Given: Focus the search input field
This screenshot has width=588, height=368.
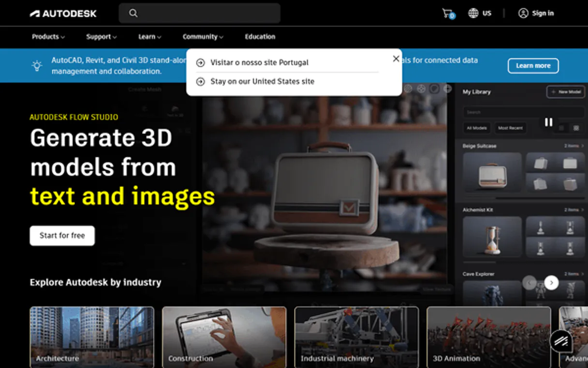Looking at the screenshot, I should coord(199,14).
